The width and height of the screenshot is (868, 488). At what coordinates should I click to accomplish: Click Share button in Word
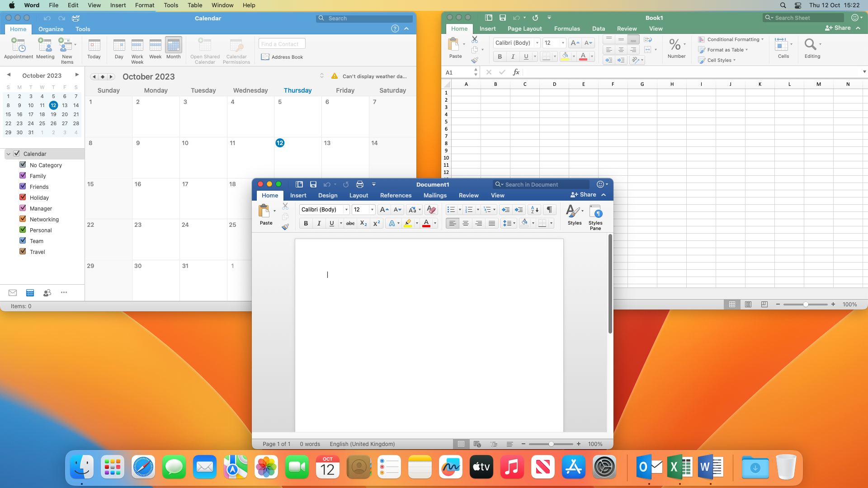click(584, 195)
